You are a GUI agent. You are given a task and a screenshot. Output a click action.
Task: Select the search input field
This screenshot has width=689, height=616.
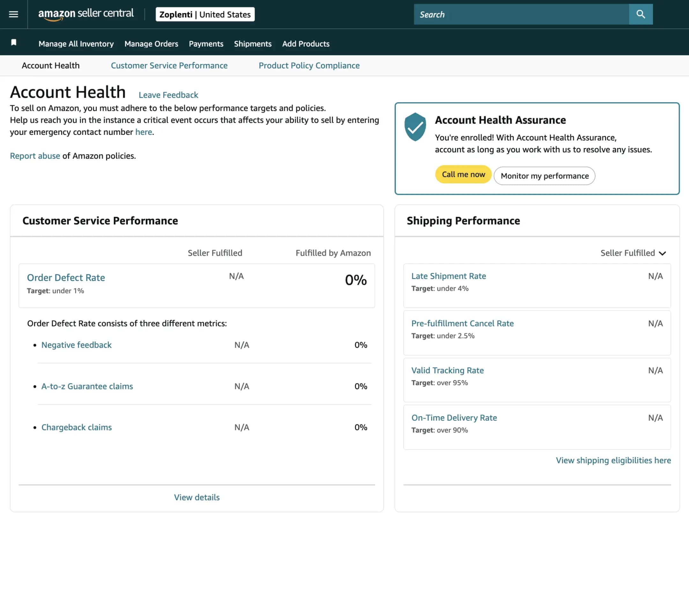tap(522, 14)
